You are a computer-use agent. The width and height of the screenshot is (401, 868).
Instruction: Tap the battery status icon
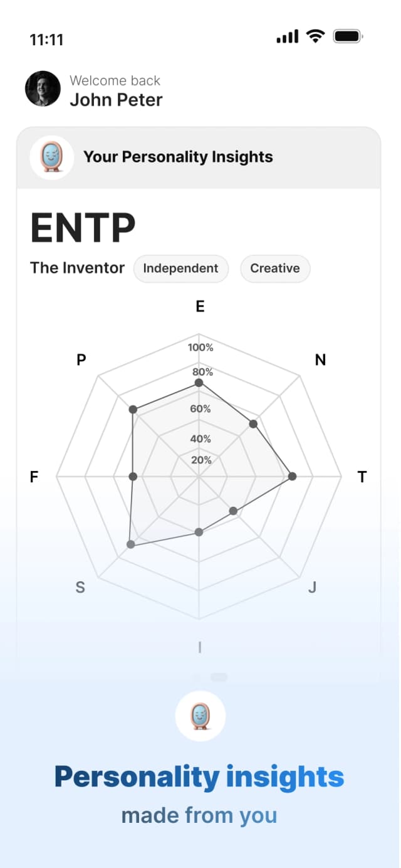click(348, 37)
